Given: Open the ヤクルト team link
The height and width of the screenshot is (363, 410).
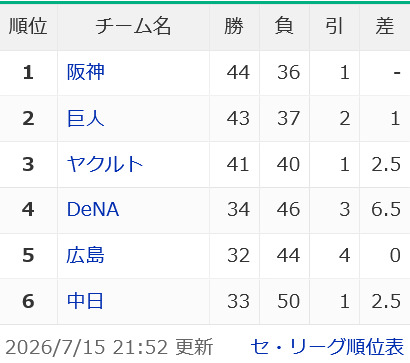Looking at the screenshot, I should tap(105, 164).
